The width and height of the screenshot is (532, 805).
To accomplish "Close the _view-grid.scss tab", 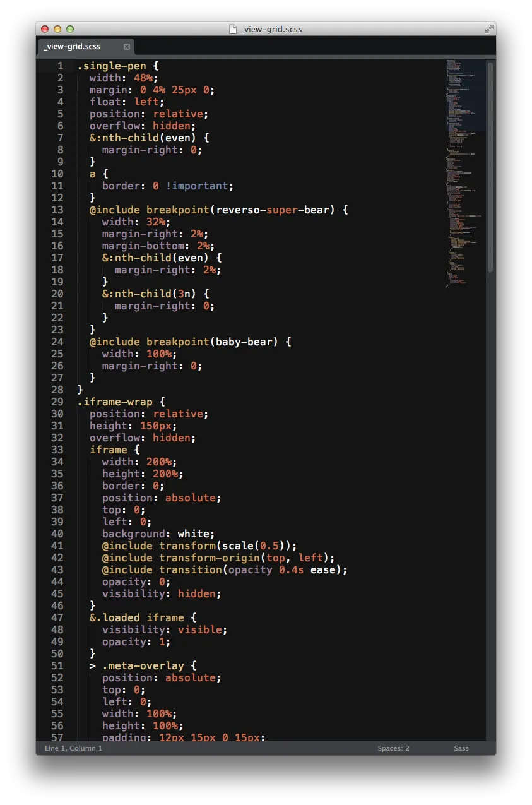I will pos(126,47).
